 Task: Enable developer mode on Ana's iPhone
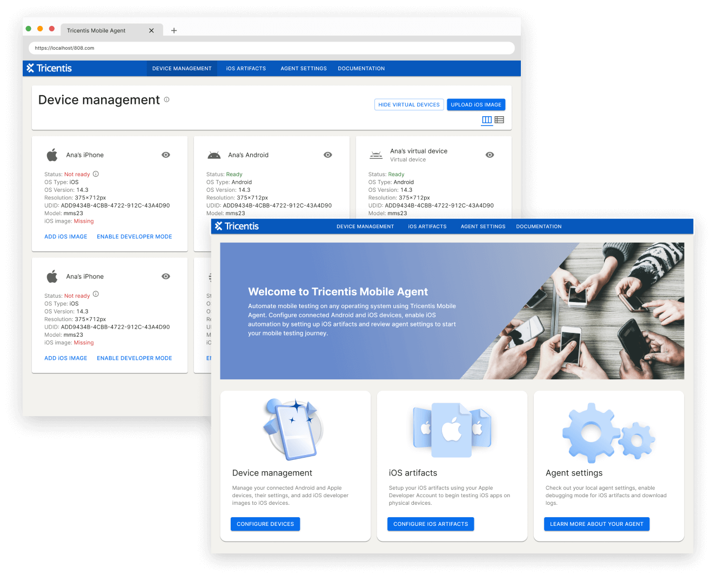[134, 236]
